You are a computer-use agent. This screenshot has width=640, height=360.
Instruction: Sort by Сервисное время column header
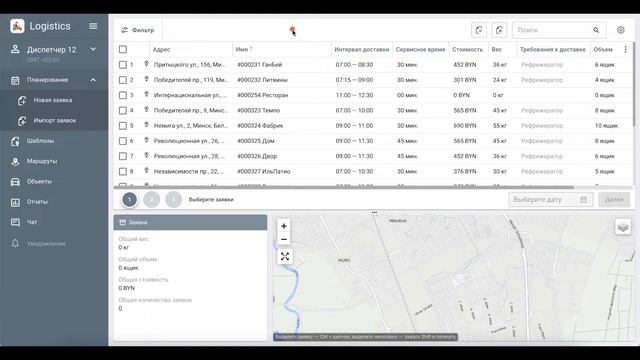(420, 49)
